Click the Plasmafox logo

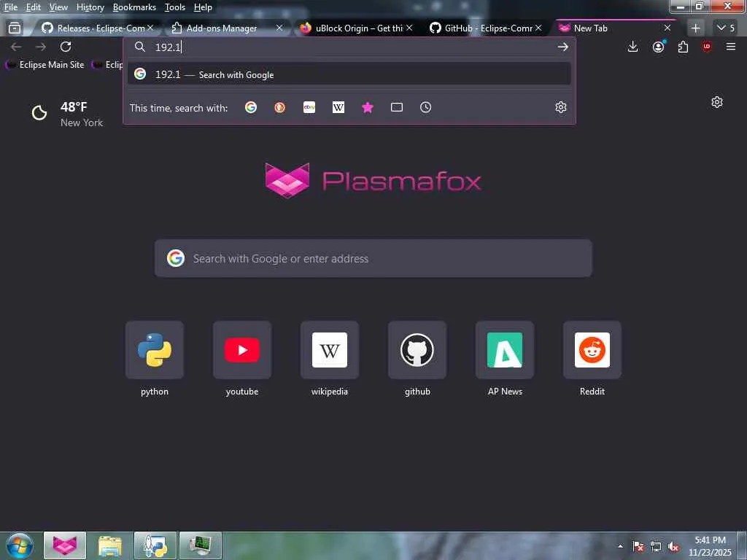coord(373,181)
